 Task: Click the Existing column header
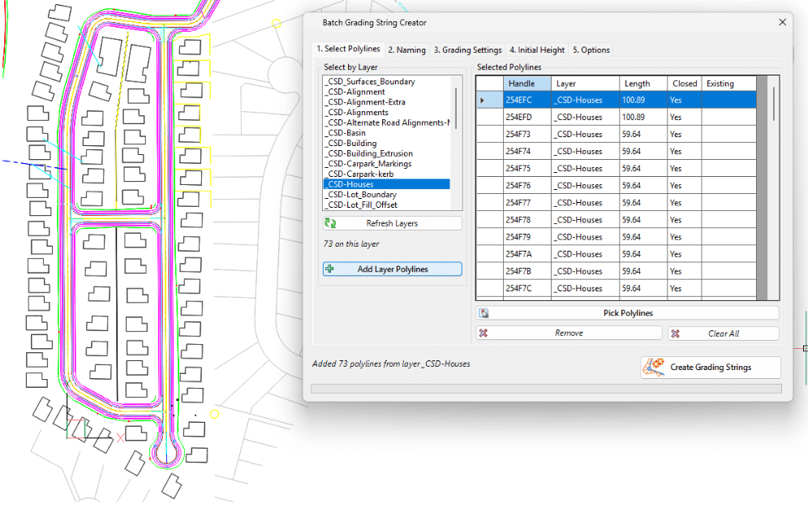coord(728,84)
